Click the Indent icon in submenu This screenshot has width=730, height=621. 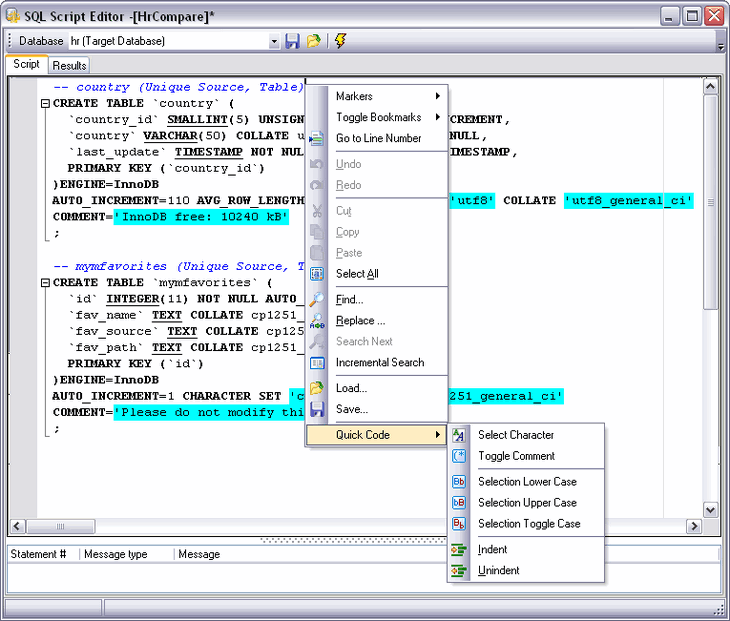459,550
